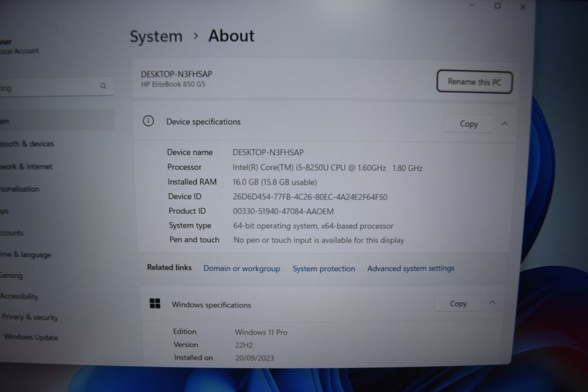
Task: Select Installed on date 20/09/2023
Action: pos(255,358)
